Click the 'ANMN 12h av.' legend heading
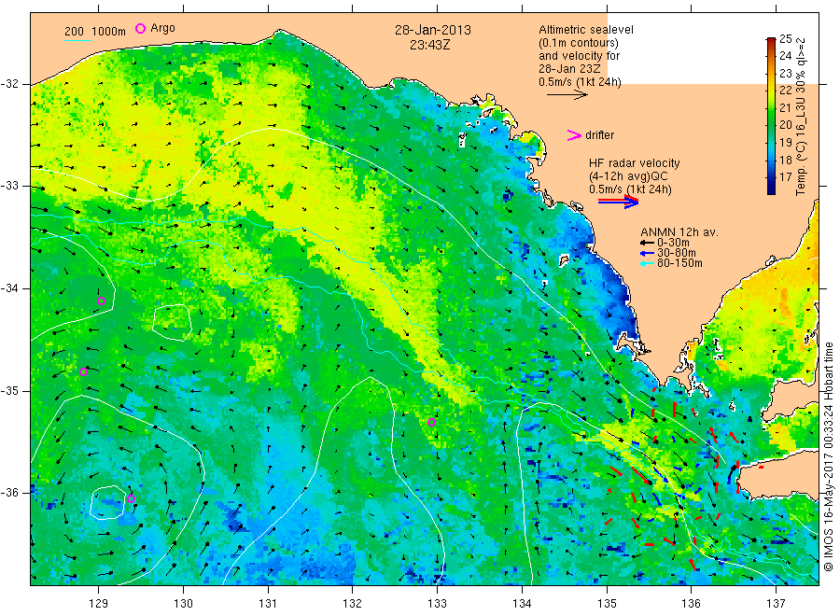The height and width of the screenshot is (616, 840). tap(679, 232)
